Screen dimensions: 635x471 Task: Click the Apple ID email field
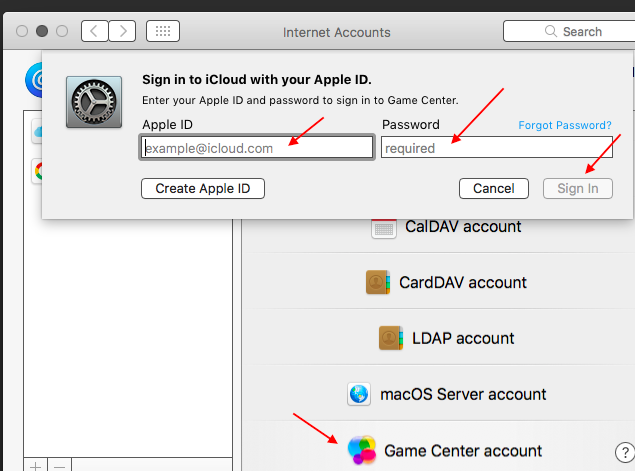[x=256, y=147]
